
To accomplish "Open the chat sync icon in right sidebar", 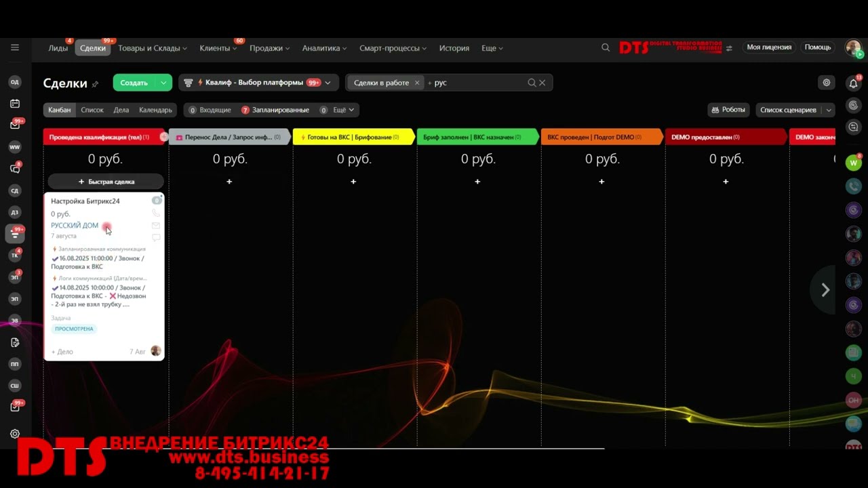I will [854, 127].
